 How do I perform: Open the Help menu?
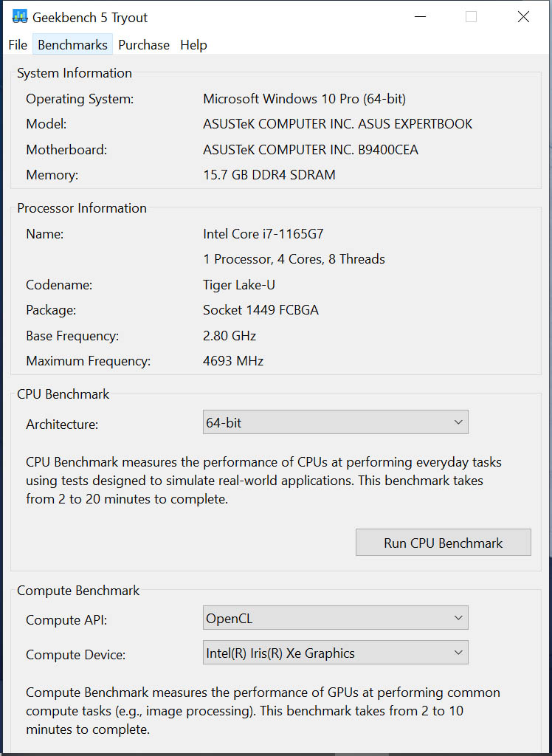pos(193,45)
